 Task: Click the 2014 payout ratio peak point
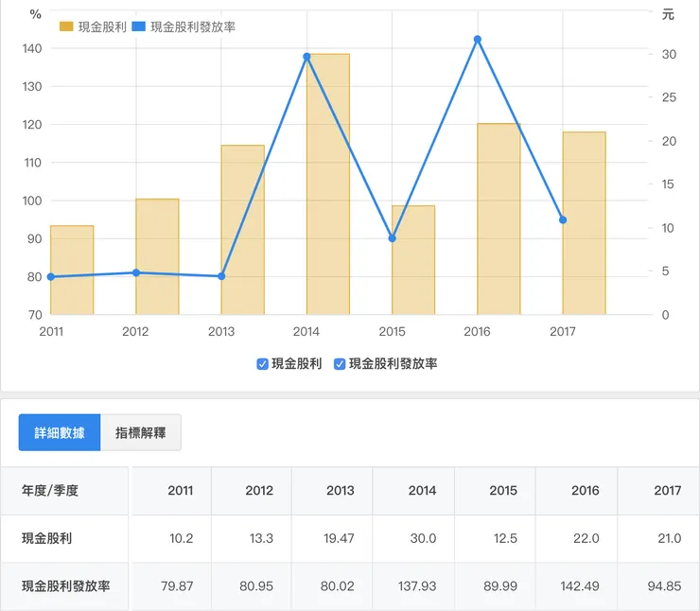pyautogui.click(x=306, y=57)
